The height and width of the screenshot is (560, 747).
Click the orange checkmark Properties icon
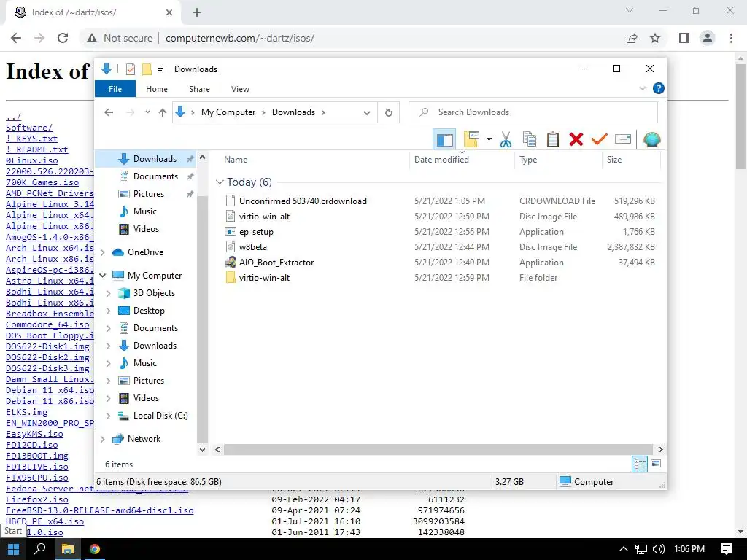click(600, 139)
